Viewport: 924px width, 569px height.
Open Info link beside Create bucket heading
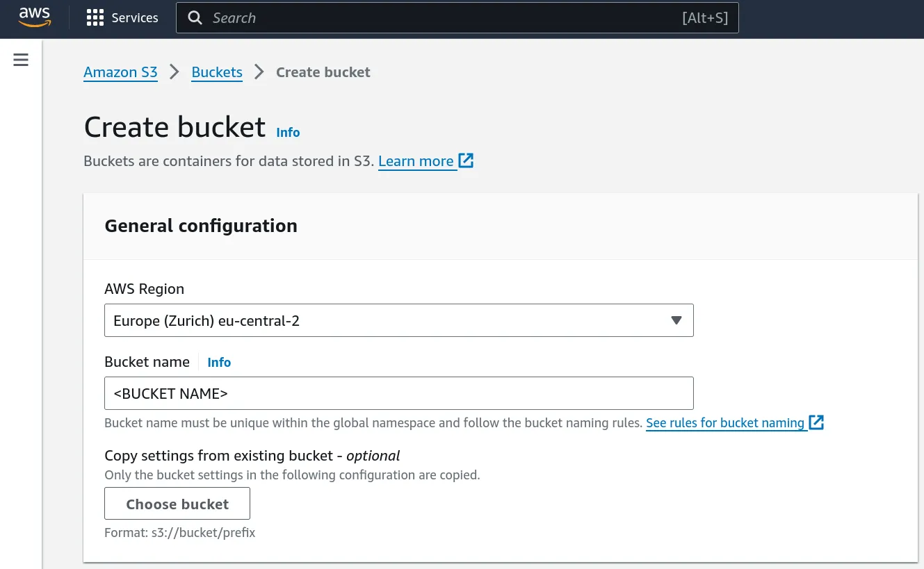pyautogui.click(x=288, y=132)
